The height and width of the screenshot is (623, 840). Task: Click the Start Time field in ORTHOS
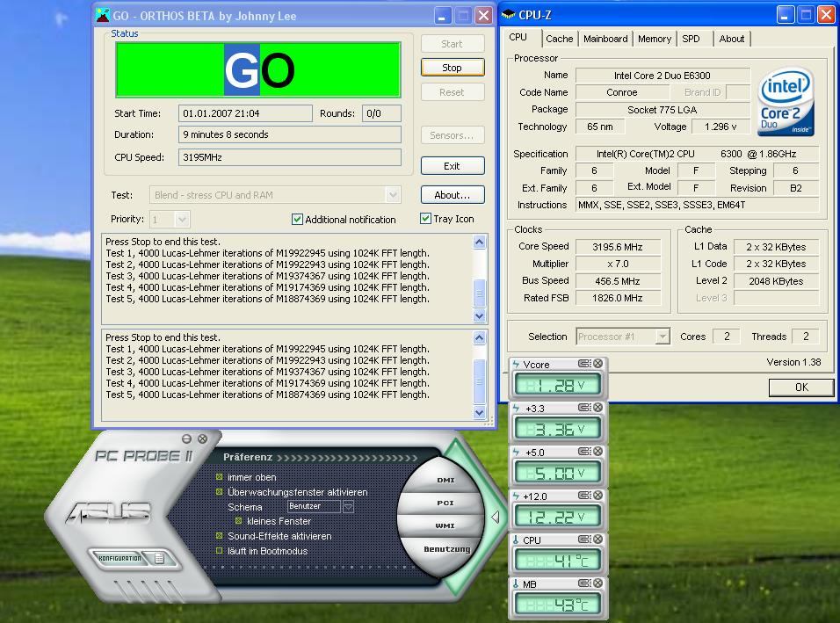245,113
